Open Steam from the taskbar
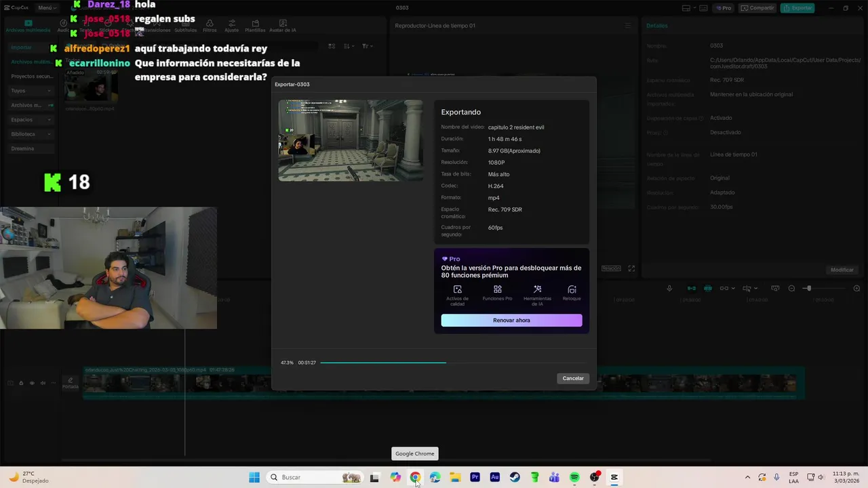This screenshot has width=868, height=488. pos(515,477)
